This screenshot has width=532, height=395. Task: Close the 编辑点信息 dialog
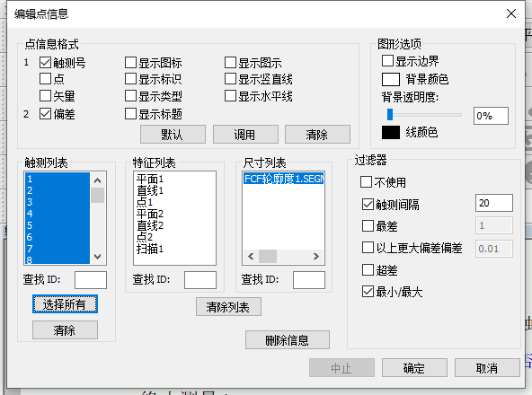[x=511, y=13]
